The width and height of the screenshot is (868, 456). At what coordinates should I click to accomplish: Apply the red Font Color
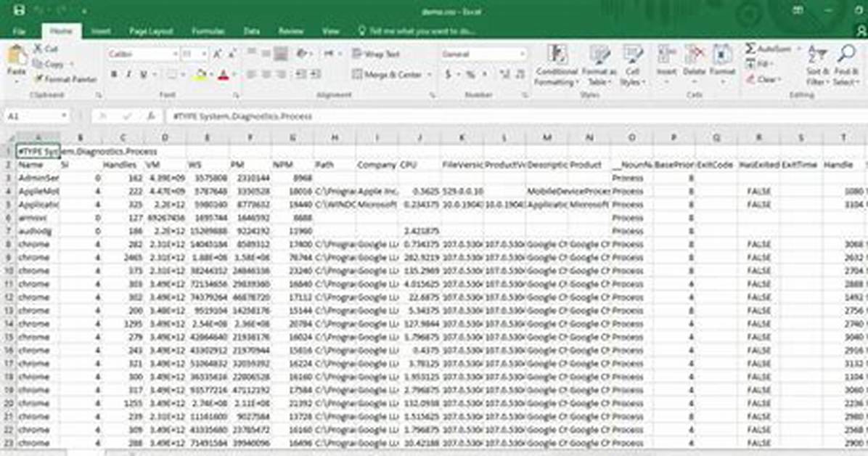pos(224,75)
